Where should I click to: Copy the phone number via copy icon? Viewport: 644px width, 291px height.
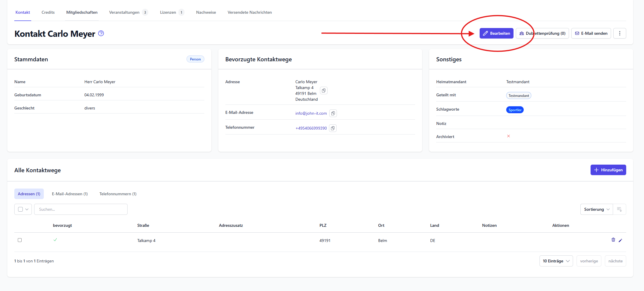click(333, 128)
